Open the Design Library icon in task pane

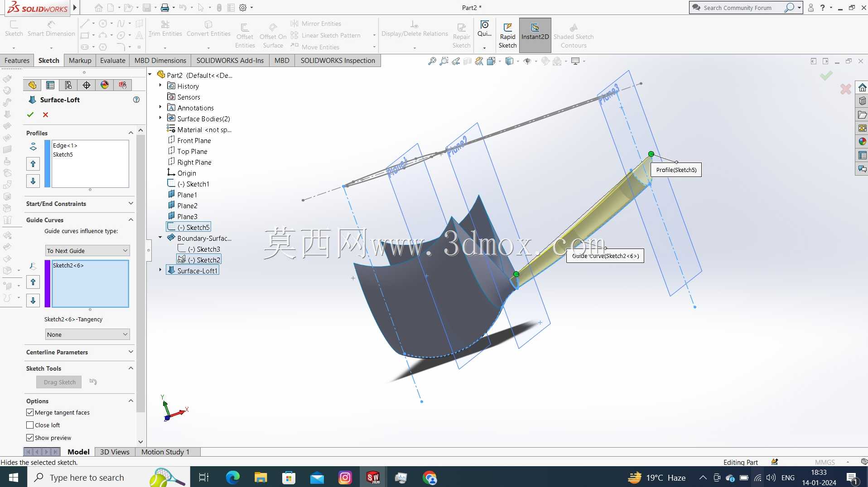coord(862,101)
